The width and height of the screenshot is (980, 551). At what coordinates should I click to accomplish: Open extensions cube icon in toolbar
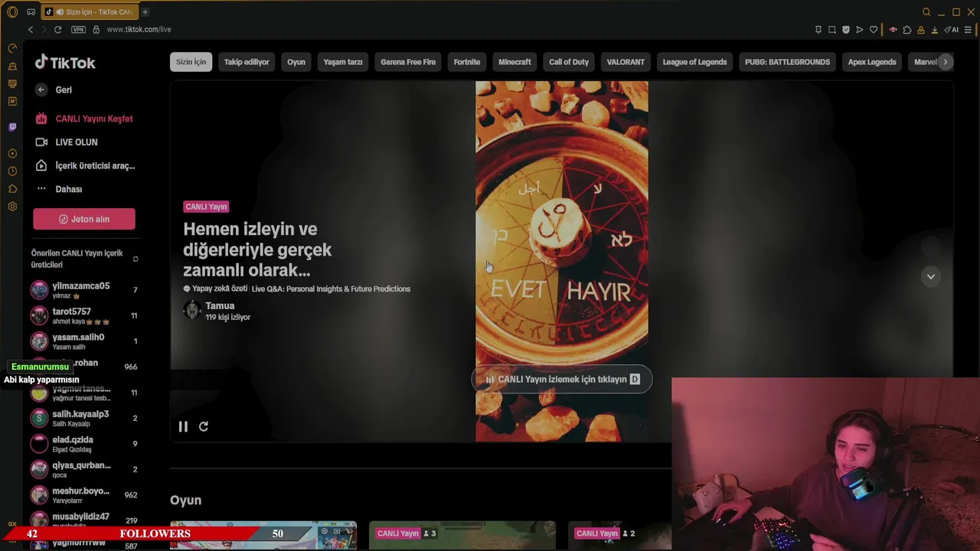907,30
